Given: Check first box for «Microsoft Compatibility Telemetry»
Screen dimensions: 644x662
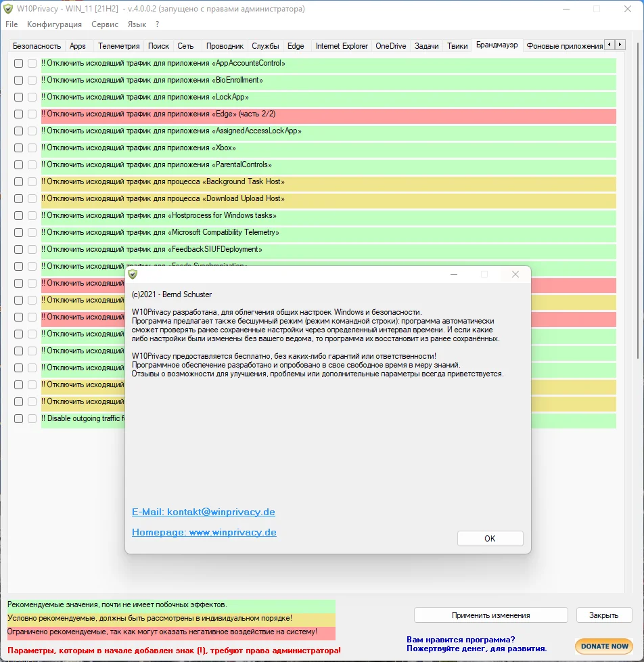Looking at the screenshot, I should pos(18,233).
